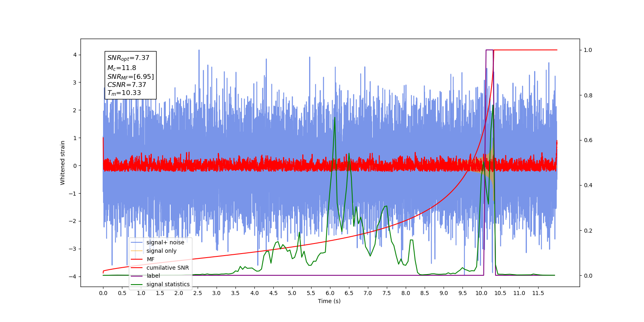Click the 11.5 tick on time axis

538,293
